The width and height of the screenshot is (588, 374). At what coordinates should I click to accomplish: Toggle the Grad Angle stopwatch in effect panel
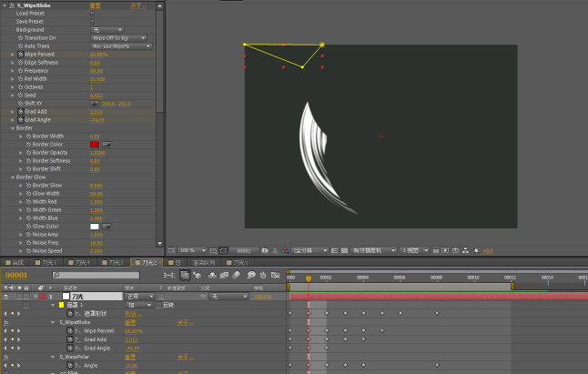coord(20,120)
